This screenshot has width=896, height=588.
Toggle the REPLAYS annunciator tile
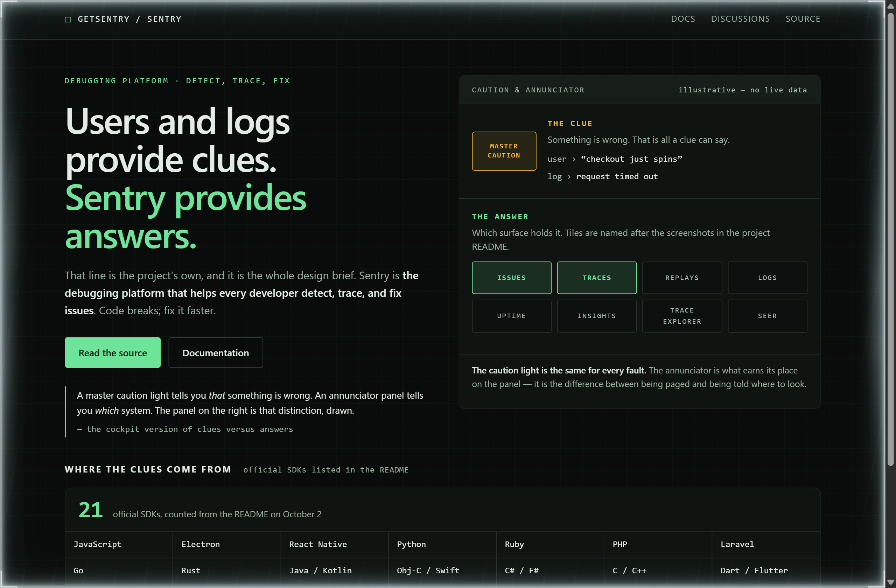click(682, 278)
